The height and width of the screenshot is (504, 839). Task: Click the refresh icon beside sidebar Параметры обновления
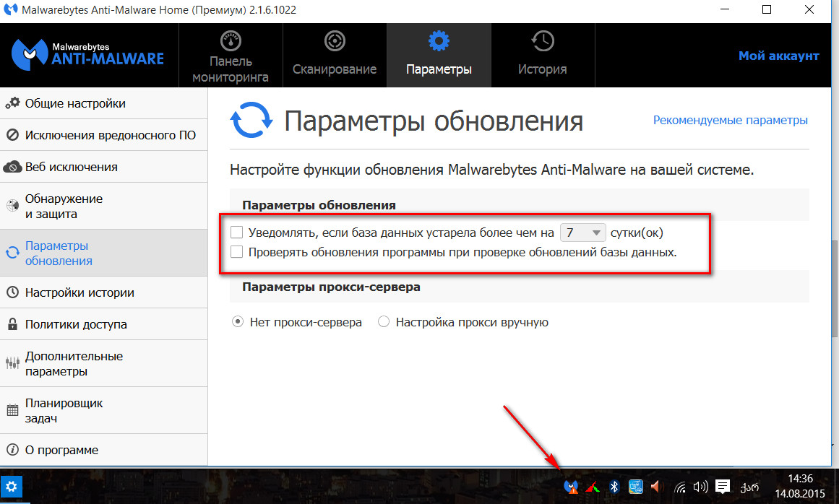pos(12,253)
